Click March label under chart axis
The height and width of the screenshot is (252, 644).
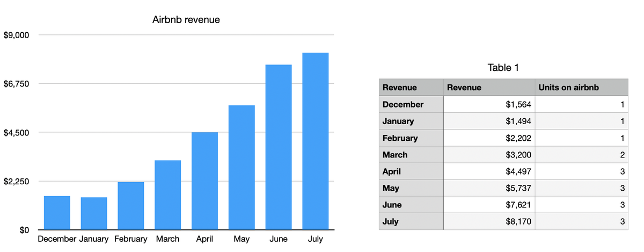(168, 239)
